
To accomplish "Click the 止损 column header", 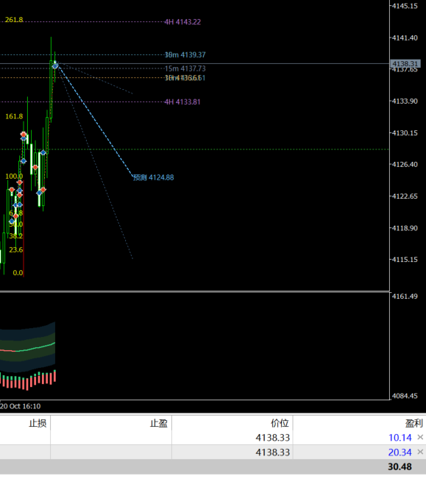I will coord(38,423).
